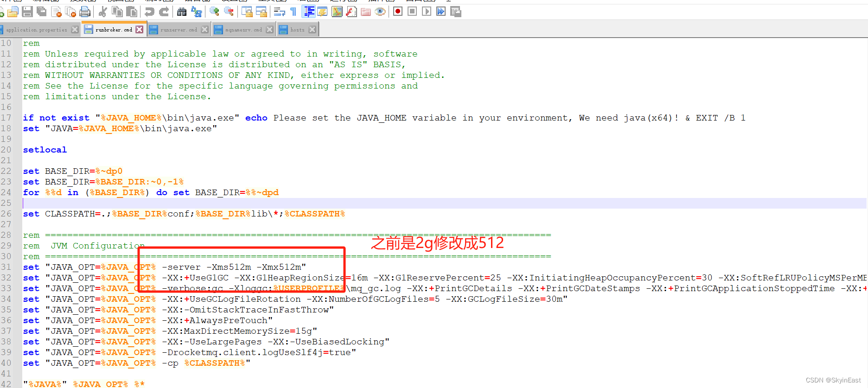
Task: Undo the last edit with the Undo arrow
Action: point(149,12)
